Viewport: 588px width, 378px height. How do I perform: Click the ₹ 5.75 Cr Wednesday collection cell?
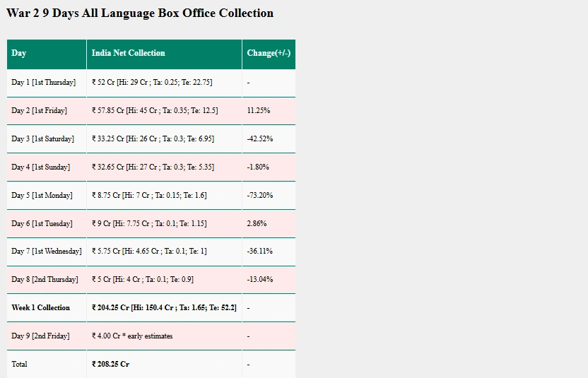pos(149,252)
